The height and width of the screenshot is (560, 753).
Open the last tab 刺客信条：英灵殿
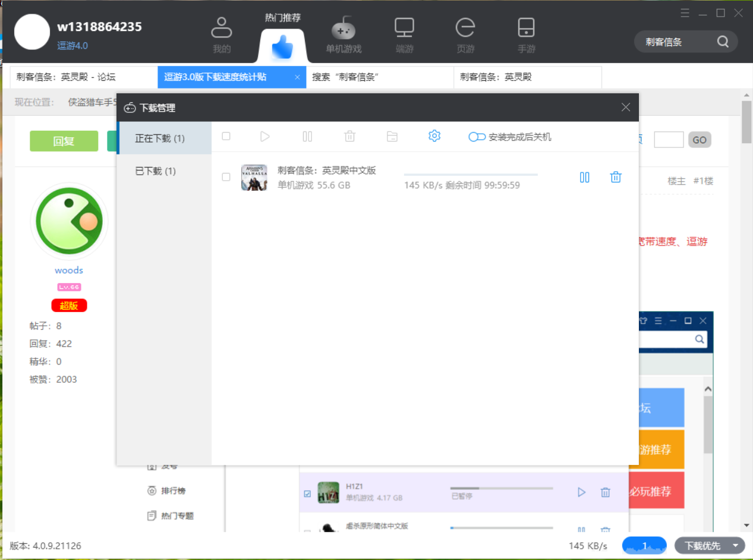pyautogui.click(x=528, y=77)
